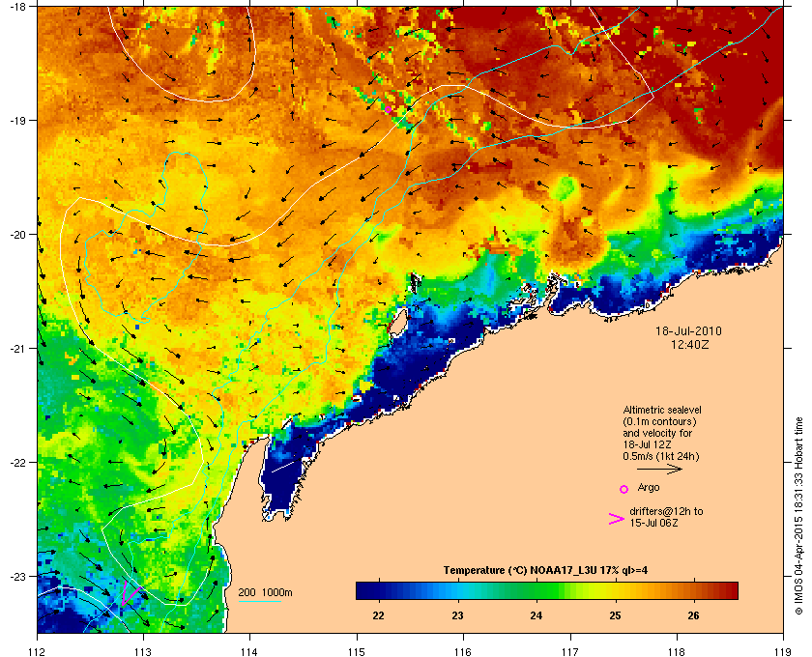Click the 'and velocity for' legend line
The image size is (812, 657).
pos(657,433)
